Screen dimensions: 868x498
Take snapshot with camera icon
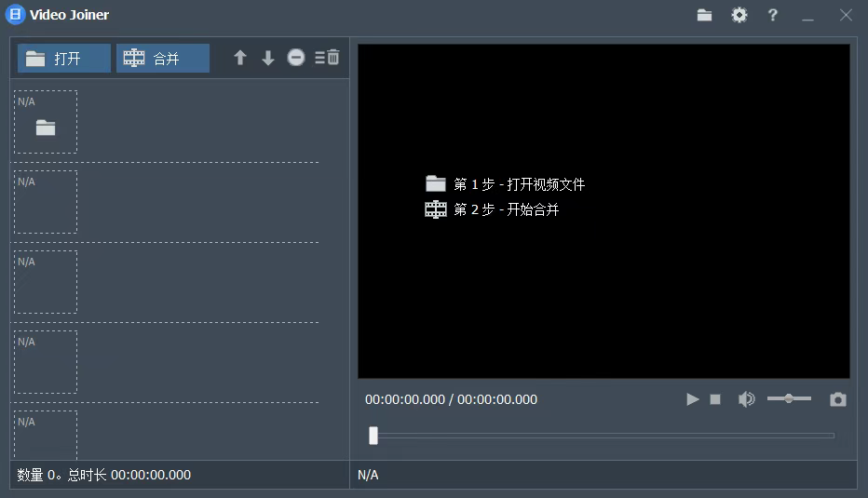coord(838,399)
